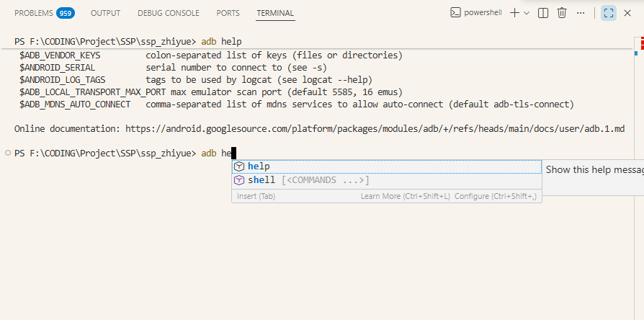Click 'Online documentation:' label text

[x=68, y=129]
